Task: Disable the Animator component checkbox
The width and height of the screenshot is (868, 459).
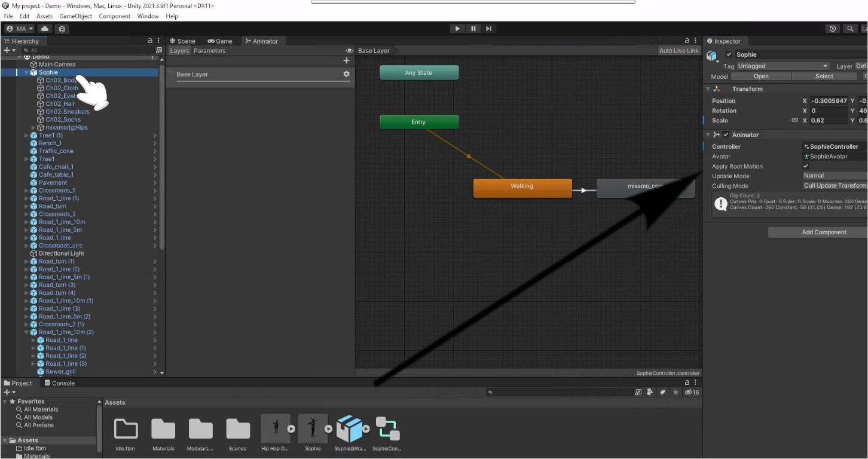Action: click(726, 135)
